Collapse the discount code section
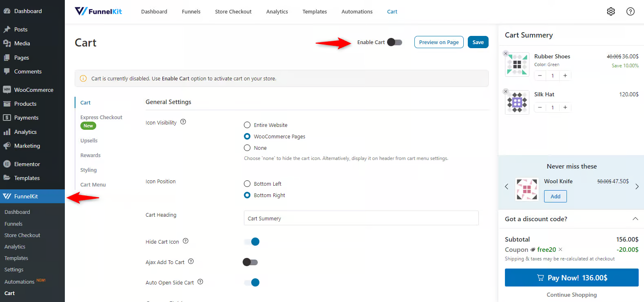 point(635,219)
